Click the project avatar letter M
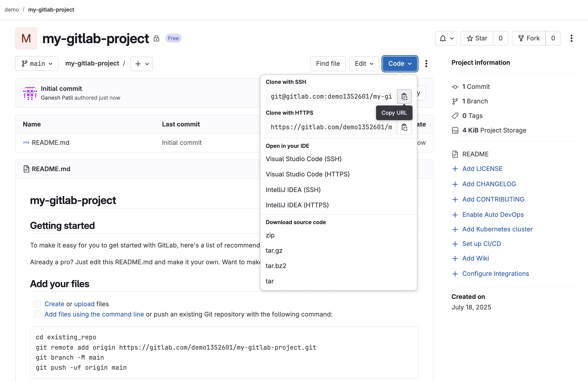This screenshot has width=588, height=382. pyautogui.click(x=26, y=38)
